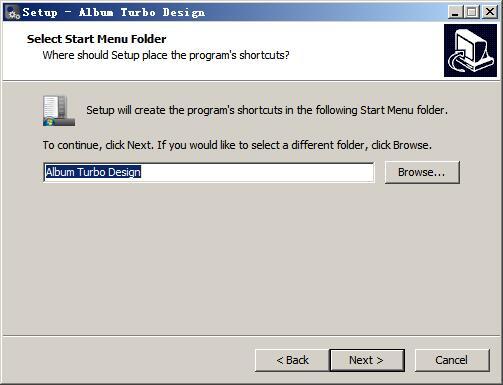This screenshot has width=503, height=385.
Task: Go back to the previous setup page
Action: click(x=292, y=360)
